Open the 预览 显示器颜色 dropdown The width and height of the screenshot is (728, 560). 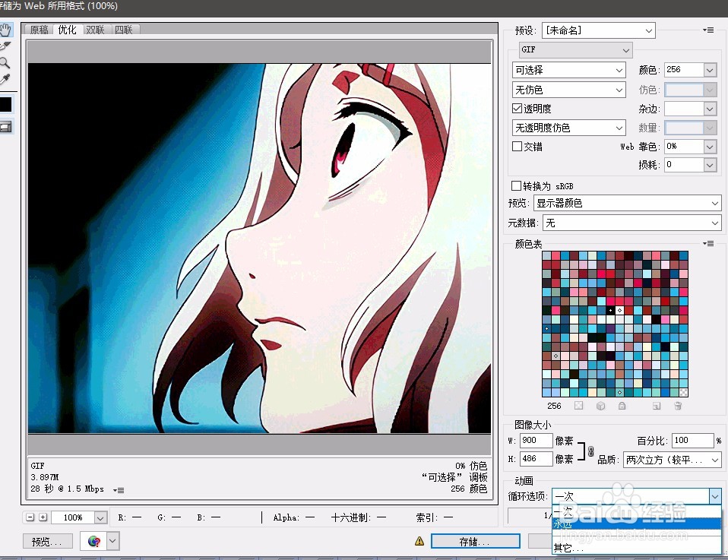point(627,203)
